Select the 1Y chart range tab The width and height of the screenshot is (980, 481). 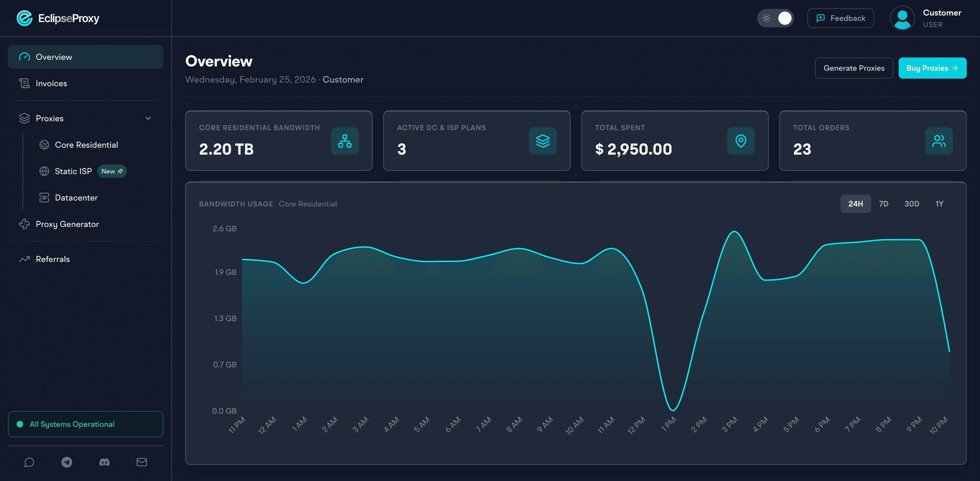pyautogui.click(x=939, y=204)
